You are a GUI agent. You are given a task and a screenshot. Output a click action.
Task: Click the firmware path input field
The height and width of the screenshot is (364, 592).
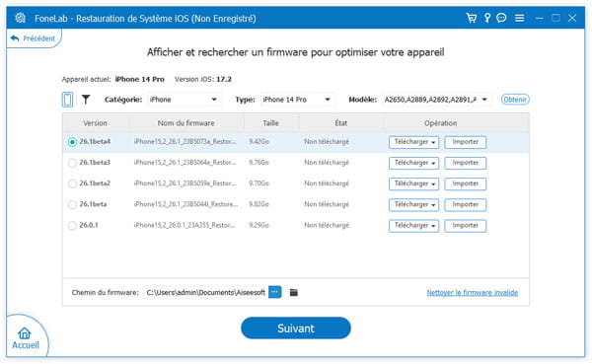(206, 292)
